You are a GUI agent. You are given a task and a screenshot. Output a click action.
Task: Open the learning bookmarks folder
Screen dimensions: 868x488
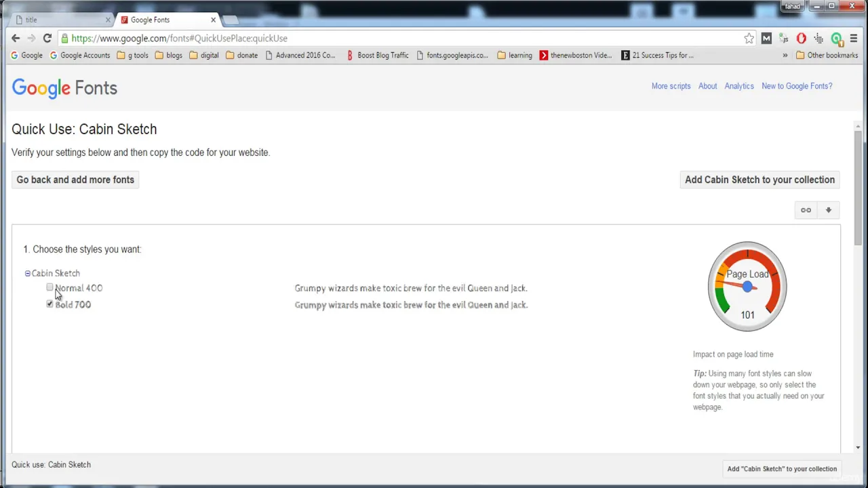click(515, 56)
